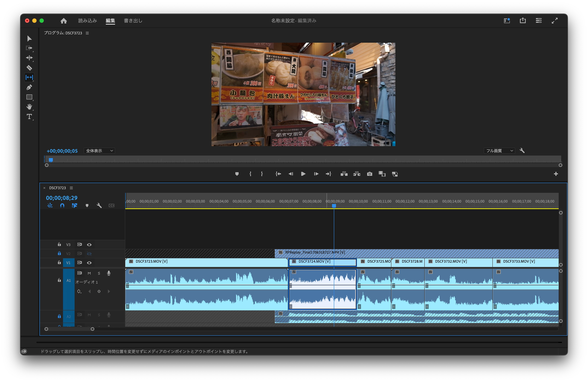The width and height of the screenshot is (588, 382).
Task: Switch to the 読み込み tab
Action: pyautogui.click(x=87, y=21)
